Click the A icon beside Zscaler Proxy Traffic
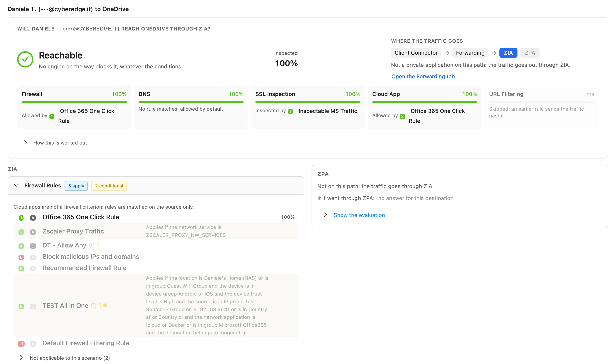Image resolution: width=615 pixels, height=364 pixels. pos(33,232)
